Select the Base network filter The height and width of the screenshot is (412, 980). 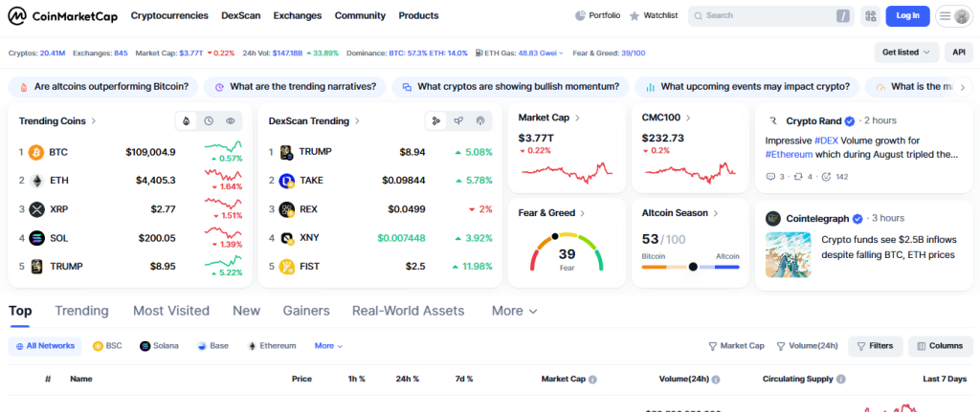click(x=213, y=346)
